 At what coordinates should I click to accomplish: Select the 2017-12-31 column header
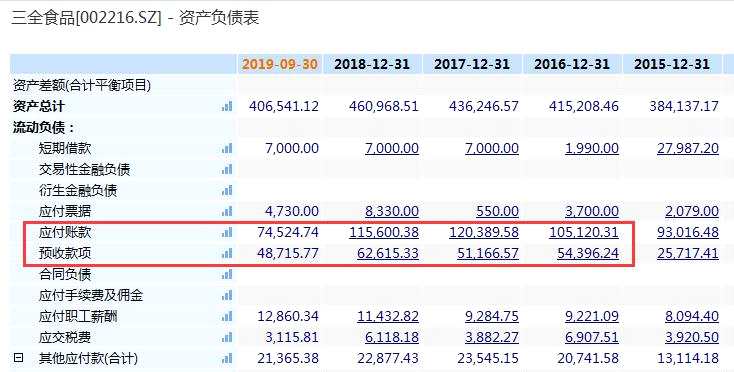click(472, 64)
